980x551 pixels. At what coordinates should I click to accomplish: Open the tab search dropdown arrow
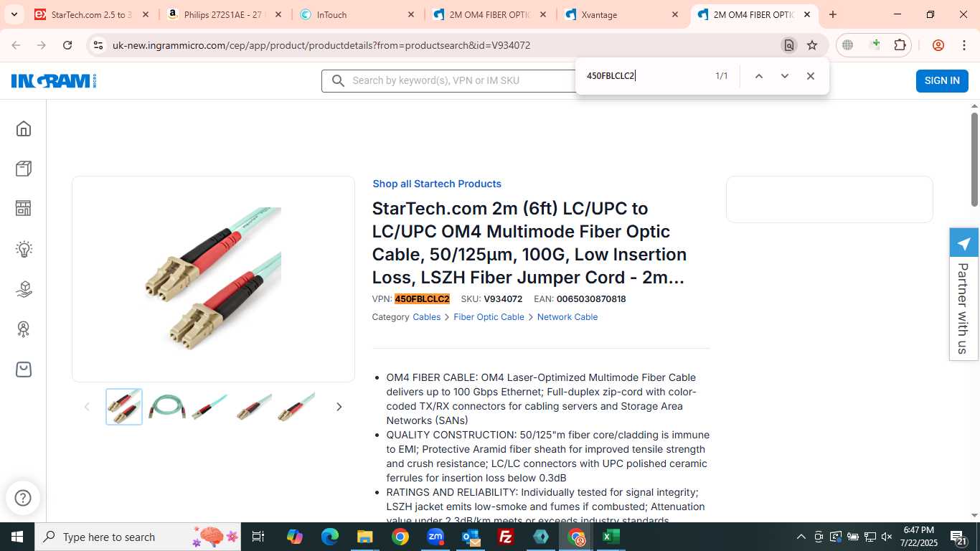click(14, 14)
